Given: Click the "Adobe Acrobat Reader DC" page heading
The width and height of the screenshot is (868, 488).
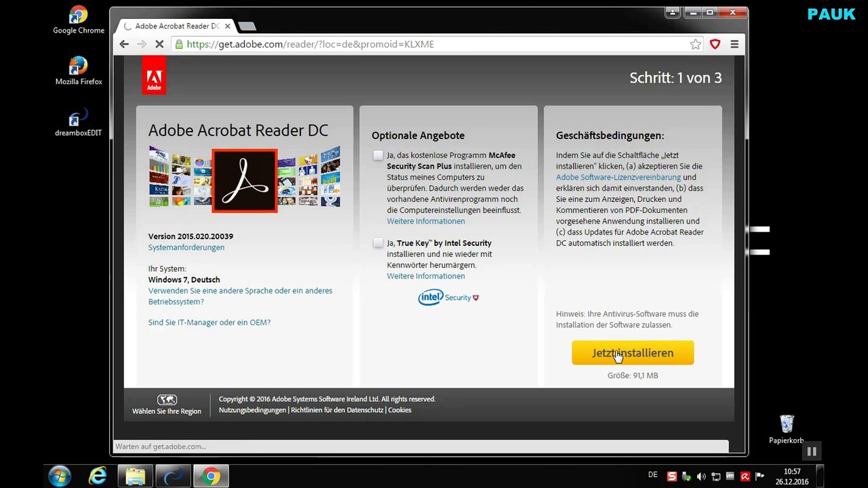Looking at the screenshot, I should (x=238, y=130).
